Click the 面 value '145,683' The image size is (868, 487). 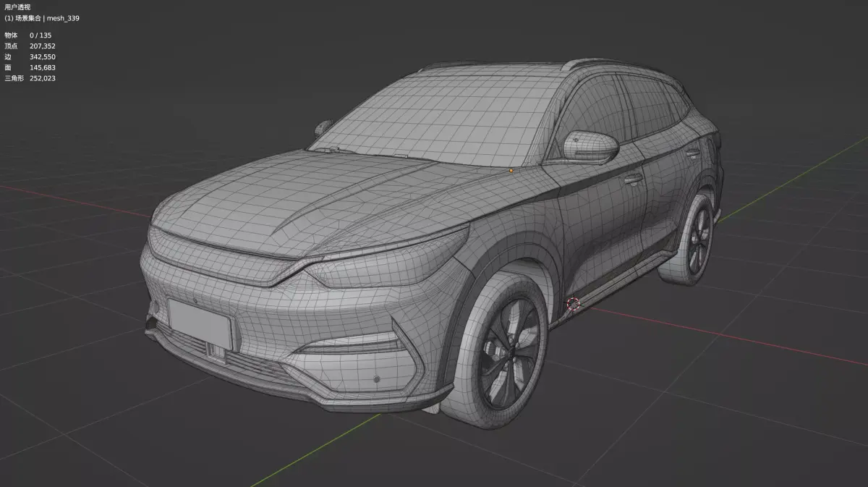pyautogui.click(x=43, y=67)
